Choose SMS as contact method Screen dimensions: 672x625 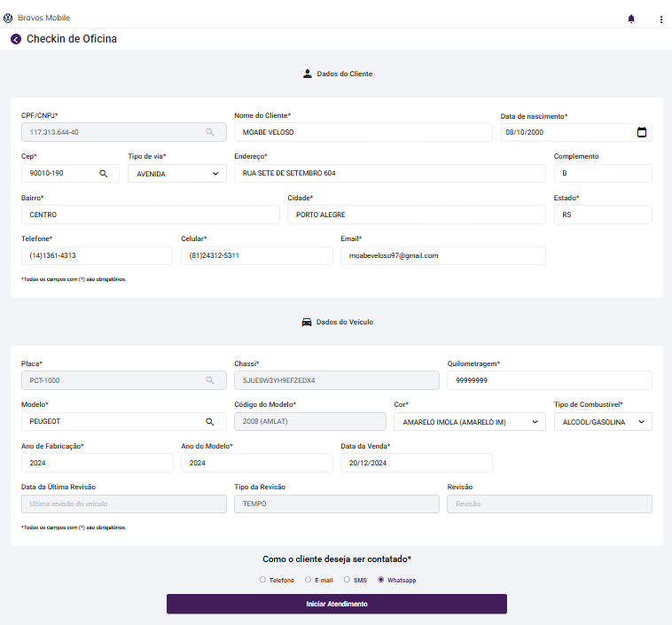click(x=347, y=580)
